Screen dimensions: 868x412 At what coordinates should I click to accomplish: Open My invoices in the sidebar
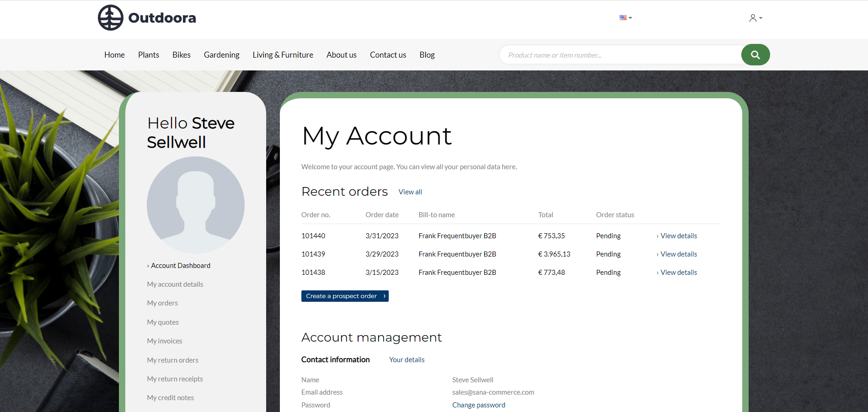coord(164,341)
